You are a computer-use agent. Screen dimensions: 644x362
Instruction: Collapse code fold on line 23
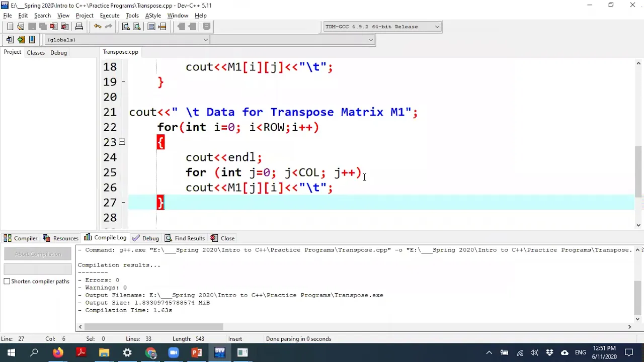click(122, 142)
